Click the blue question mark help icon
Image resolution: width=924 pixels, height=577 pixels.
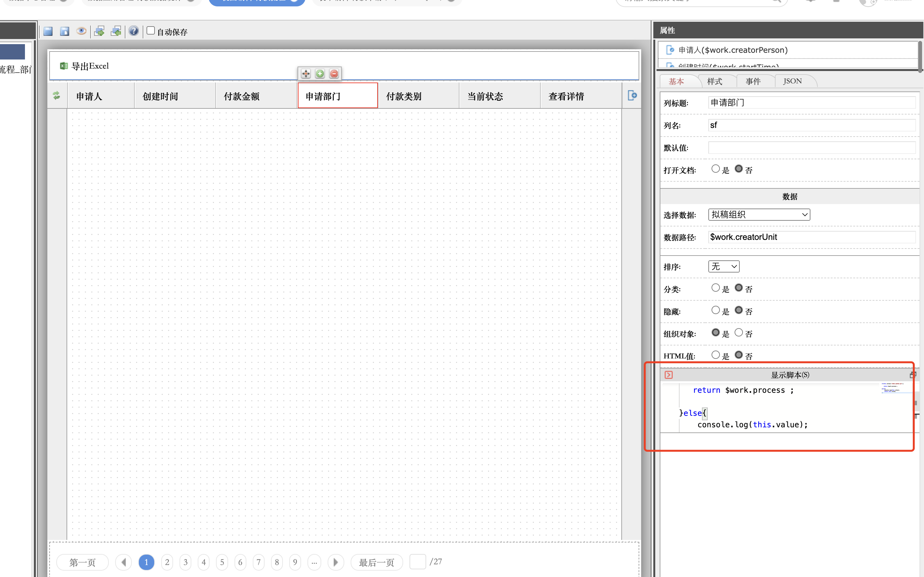pos(133,31)
